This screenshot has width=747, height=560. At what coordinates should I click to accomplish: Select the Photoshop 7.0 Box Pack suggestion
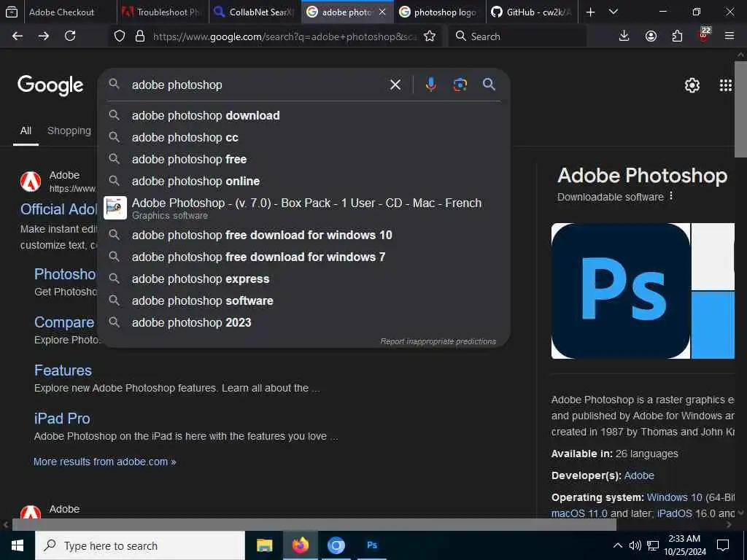304,208
